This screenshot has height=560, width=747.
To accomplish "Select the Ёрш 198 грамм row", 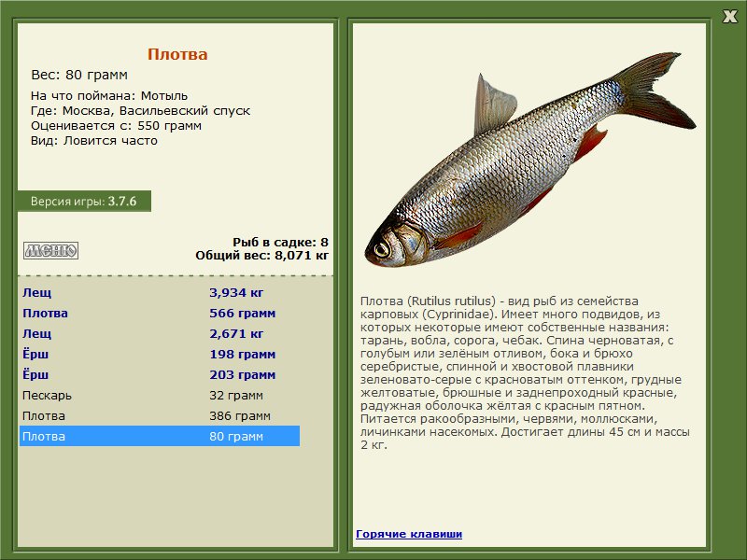I will point(160,354).
